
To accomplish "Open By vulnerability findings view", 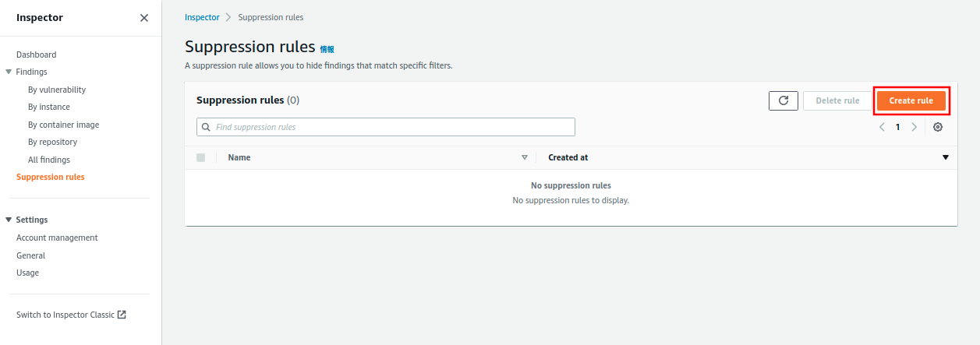I will tap(57, 90).
